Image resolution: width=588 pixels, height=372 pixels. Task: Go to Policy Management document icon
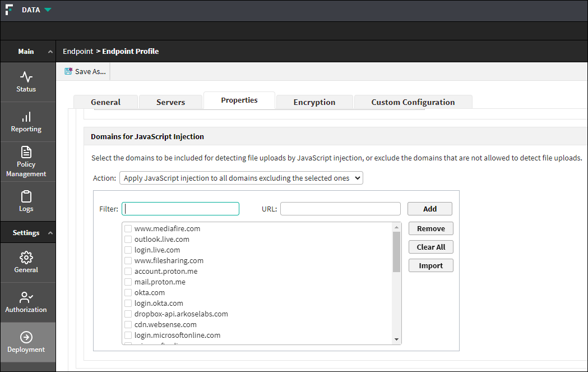click(x=26, y=152)
